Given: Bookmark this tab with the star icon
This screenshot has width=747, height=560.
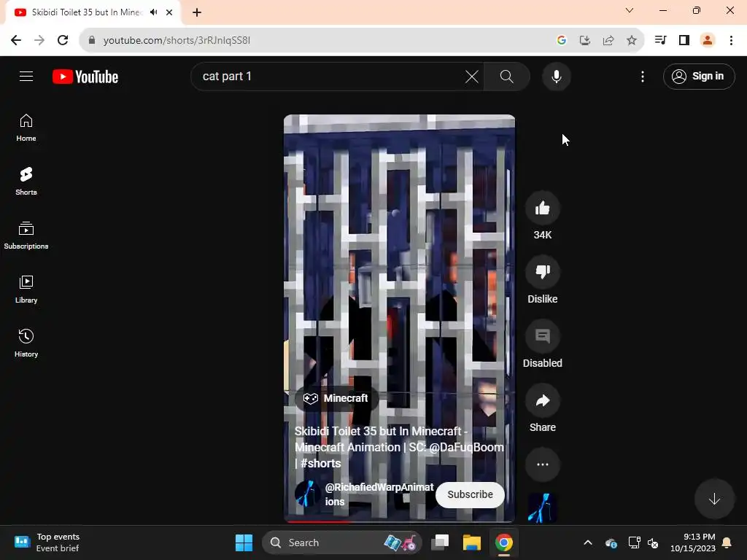Looking at the screenshot, I should pos(632,40).
